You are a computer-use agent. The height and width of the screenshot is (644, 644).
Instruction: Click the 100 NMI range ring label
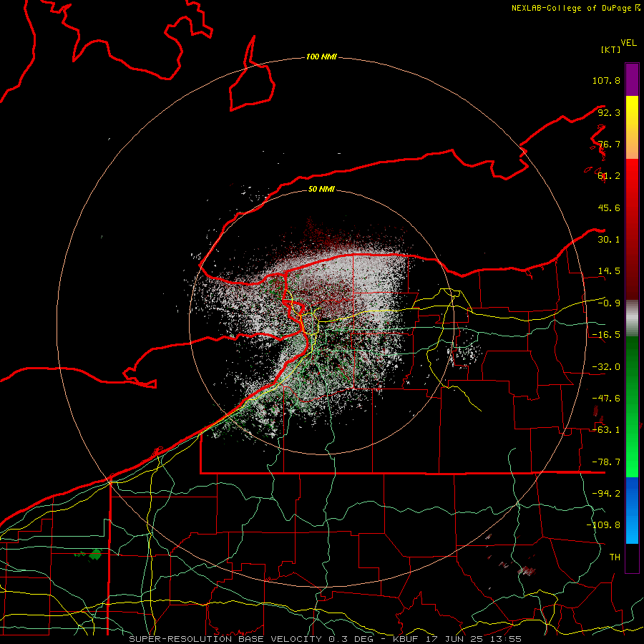point(321,57)
